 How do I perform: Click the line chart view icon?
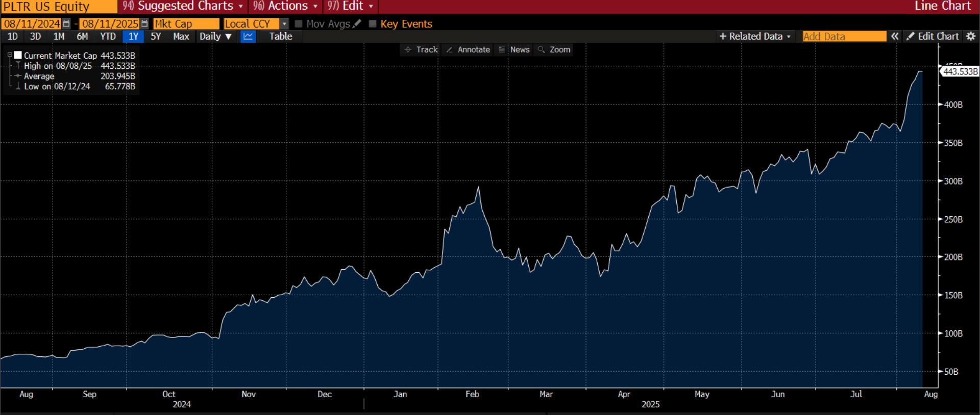click(248, 36)
